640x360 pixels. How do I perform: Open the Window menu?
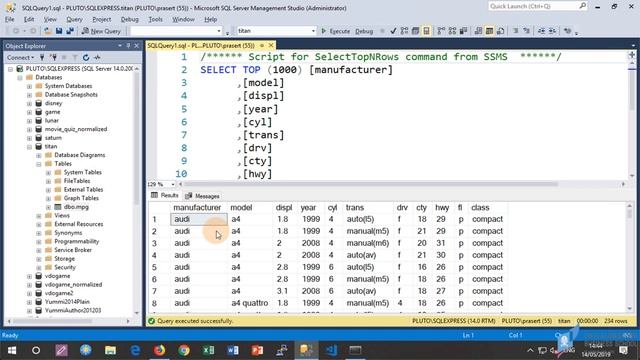(x=183, y=19)
